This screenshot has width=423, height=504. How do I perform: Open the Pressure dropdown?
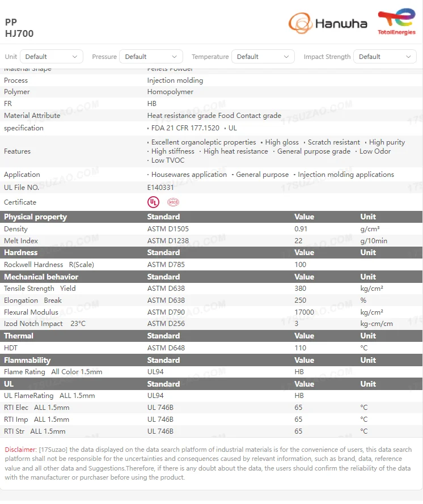click(151, 57)
